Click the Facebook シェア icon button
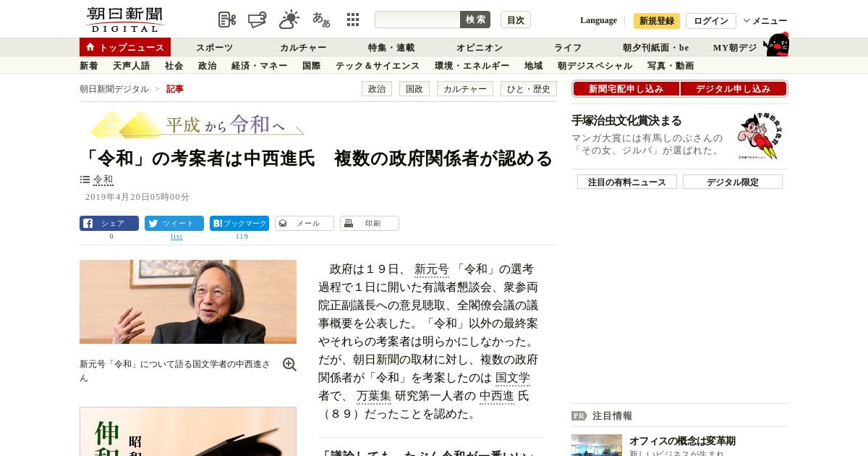 tap(109, 223)
